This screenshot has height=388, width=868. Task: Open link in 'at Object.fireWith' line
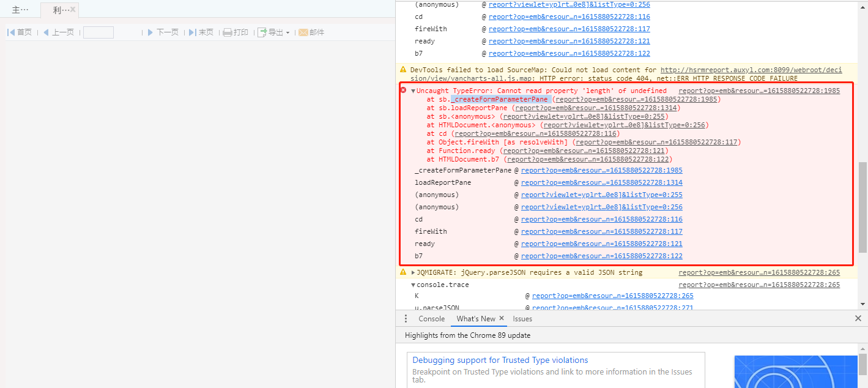[656, 142]
